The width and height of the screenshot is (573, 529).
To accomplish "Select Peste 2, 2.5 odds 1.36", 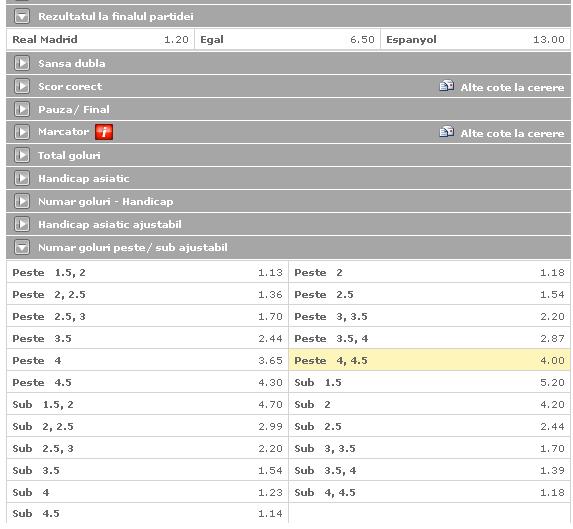I will 148,294.
